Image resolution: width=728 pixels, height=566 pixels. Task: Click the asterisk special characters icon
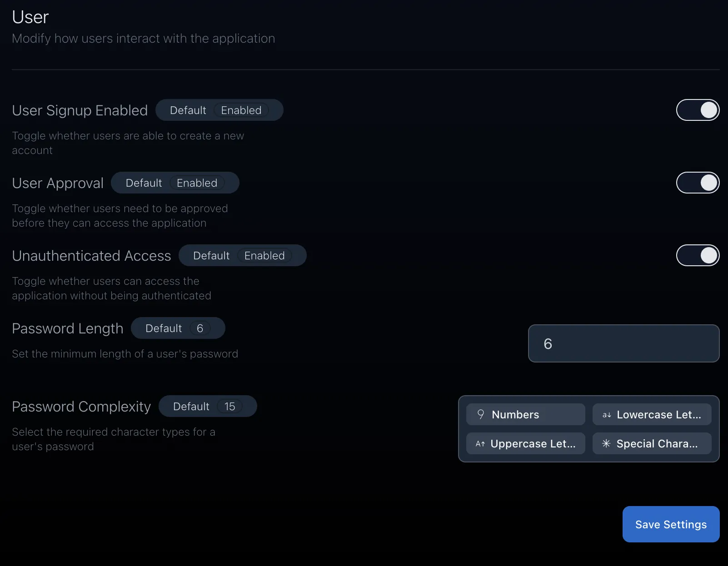pyautogui.click(x=606, y=443)
